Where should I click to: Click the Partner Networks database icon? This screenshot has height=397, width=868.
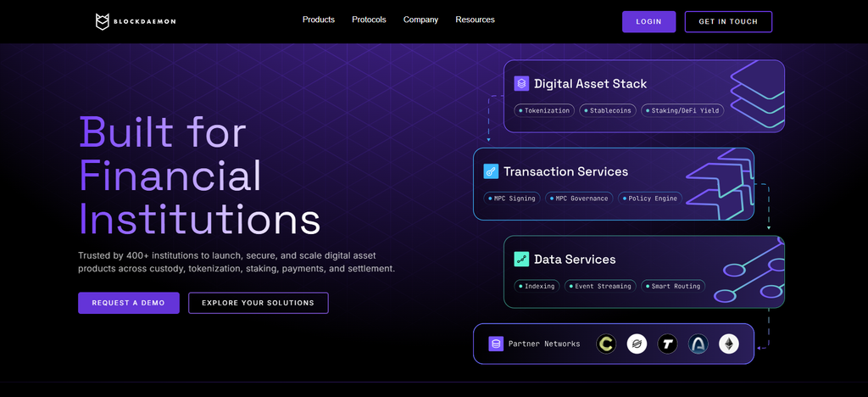pyautogui.click(x=496, y=344)
